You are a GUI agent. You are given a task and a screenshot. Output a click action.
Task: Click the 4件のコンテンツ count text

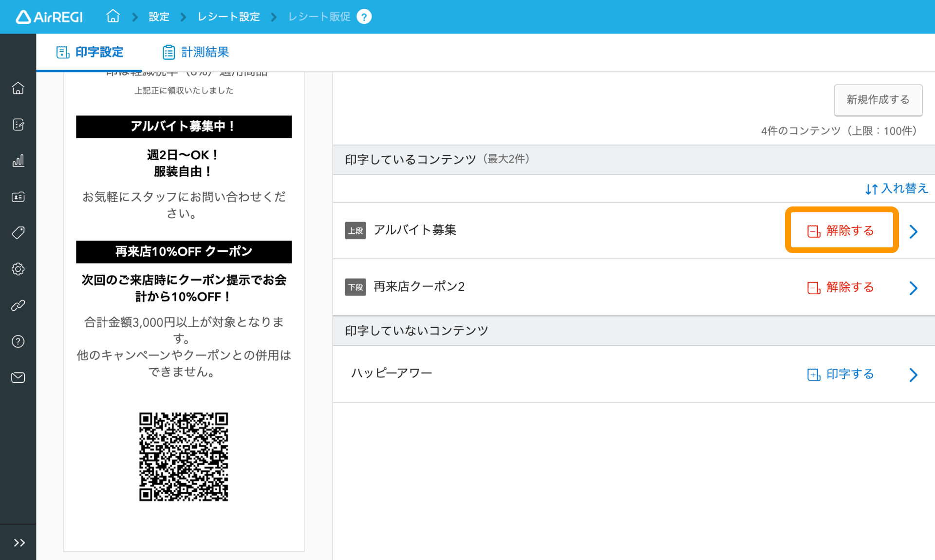[839, 131]
